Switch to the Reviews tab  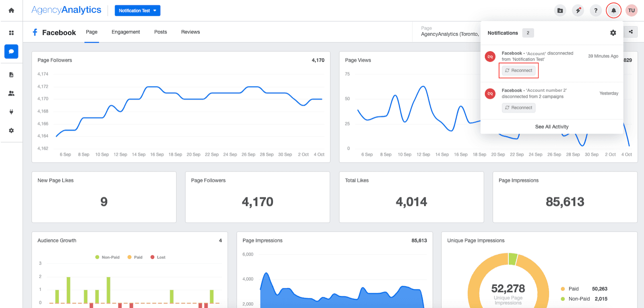pyautogui.click(x=190, y=32)
